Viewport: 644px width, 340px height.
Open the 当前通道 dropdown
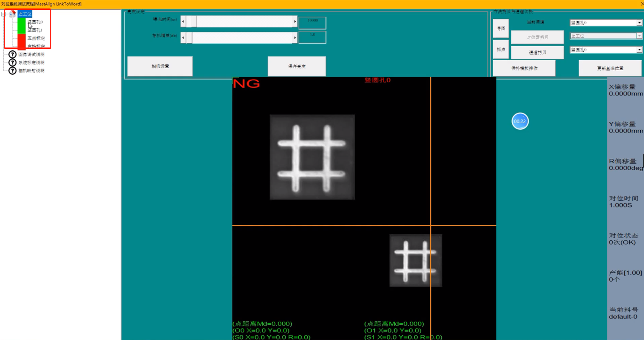pos(639,23)
